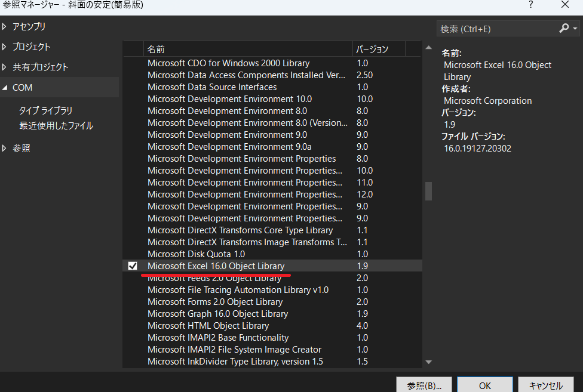Collapse the COM category
Image resolution: width=583 pixels, height=392 pixels.
[5, 88]
